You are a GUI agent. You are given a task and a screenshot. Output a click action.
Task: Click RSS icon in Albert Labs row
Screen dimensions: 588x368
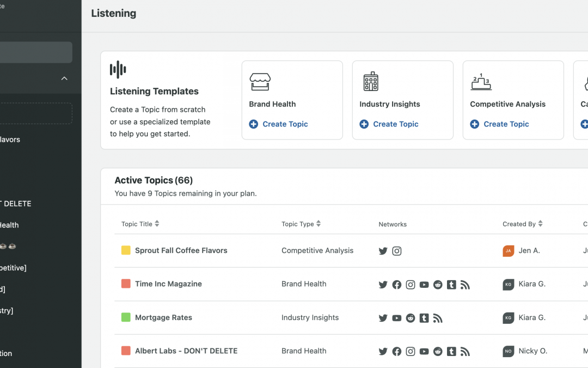click(465, 352)
